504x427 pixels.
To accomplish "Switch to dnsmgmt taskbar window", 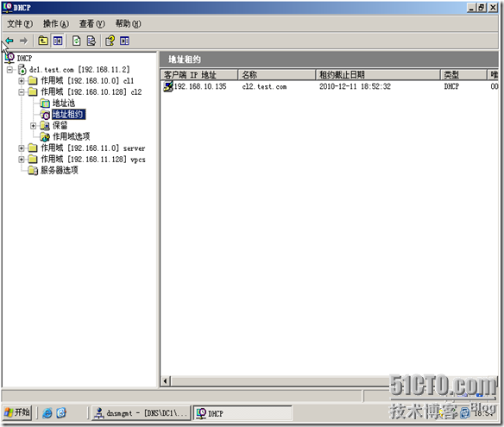I will pos(141,413).
